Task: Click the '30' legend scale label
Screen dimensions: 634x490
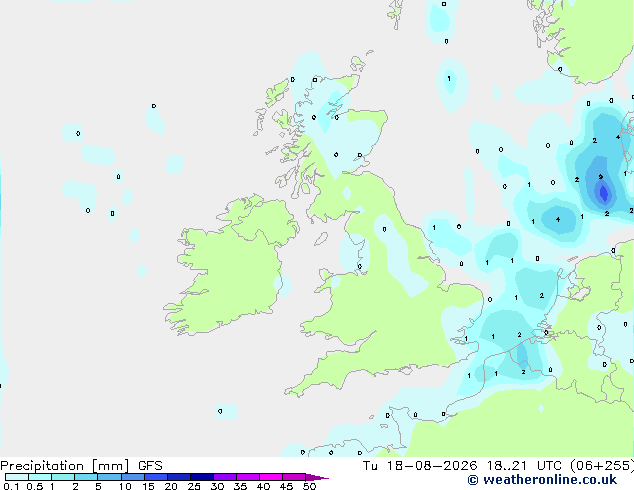Action: [217, 486]
